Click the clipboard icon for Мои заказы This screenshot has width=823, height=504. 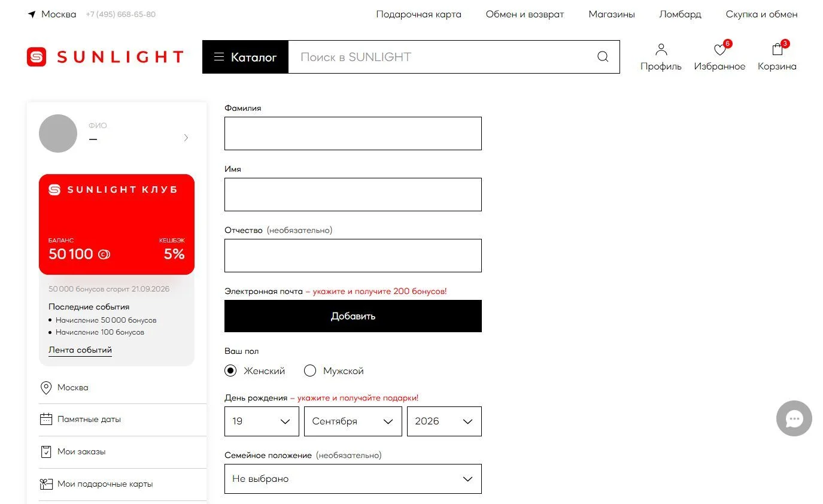point(45,452)
